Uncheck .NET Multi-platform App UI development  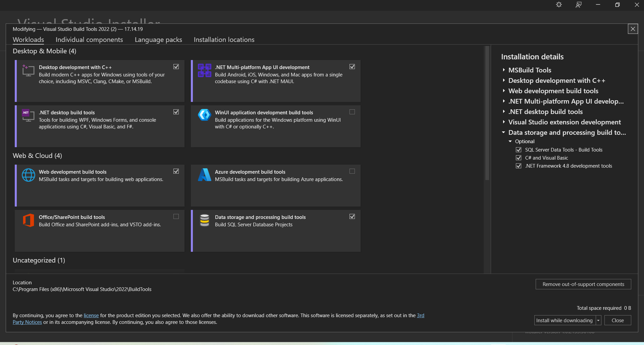(x=352, y=67)
